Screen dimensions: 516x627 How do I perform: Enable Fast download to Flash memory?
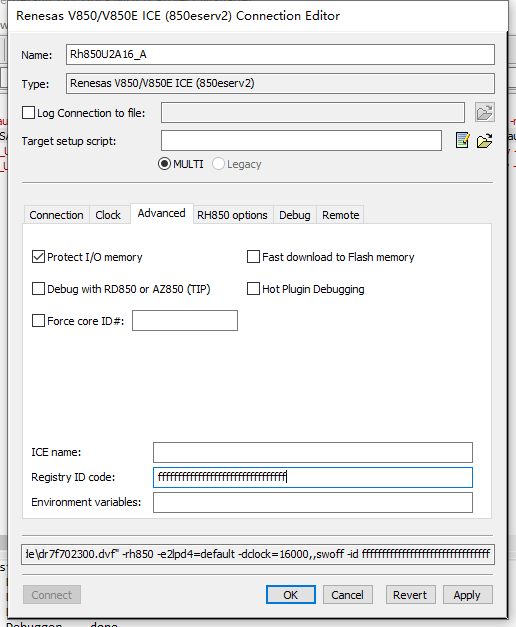(253, 257)
